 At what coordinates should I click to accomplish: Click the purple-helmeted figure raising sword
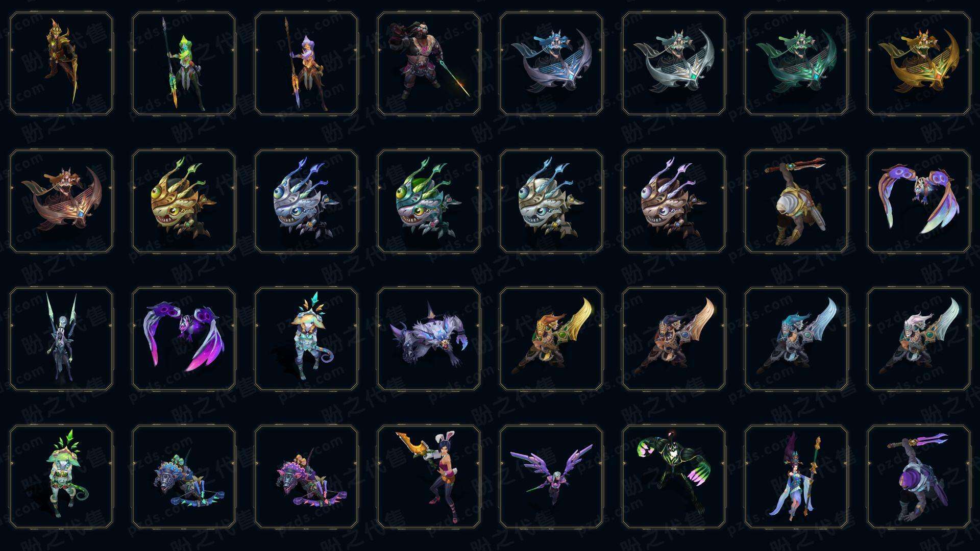919,477
